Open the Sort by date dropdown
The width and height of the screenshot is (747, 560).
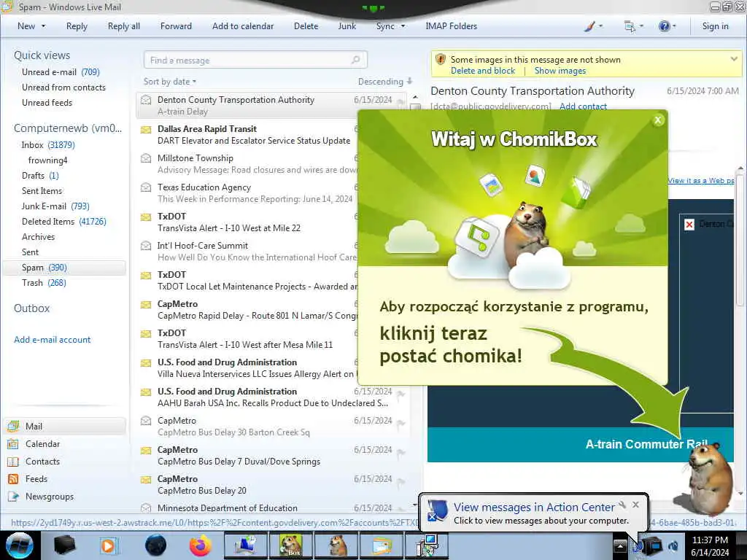[x=170, y=82]
